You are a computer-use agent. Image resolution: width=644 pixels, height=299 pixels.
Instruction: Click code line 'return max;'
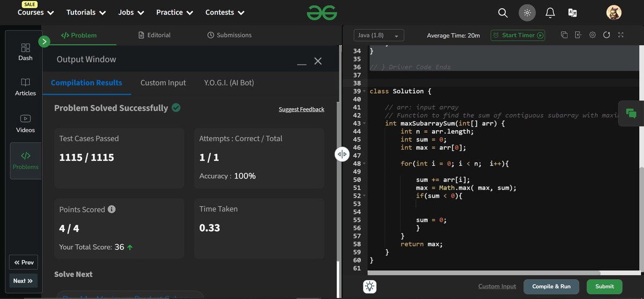point(422,244)
